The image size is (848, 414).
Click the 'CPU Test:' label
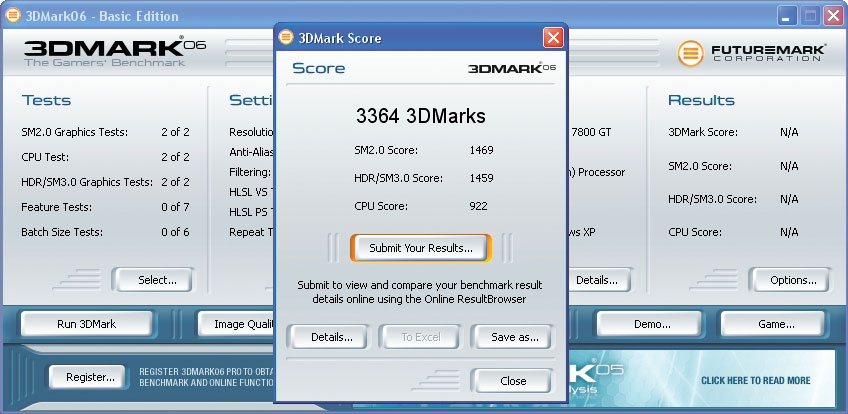point(45,157)
